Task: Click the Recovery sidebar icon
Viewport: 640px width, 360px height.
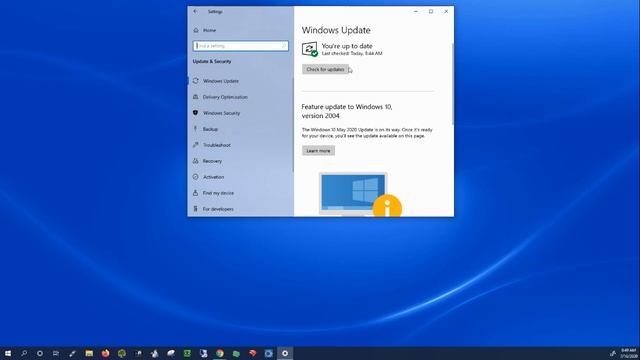Action: pyautogui.click(x=196, y=161)
